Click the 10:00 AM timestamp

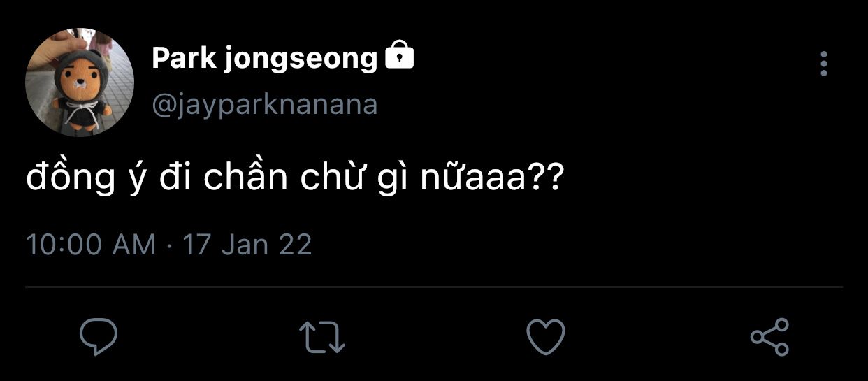click(x=91, y=245)
